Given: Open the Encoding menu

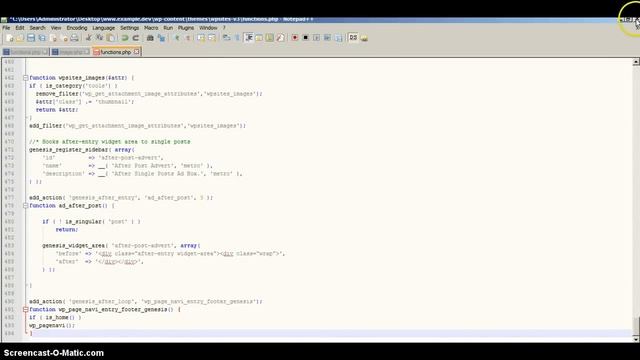Looking at the screenshot, I should [77, 28].
